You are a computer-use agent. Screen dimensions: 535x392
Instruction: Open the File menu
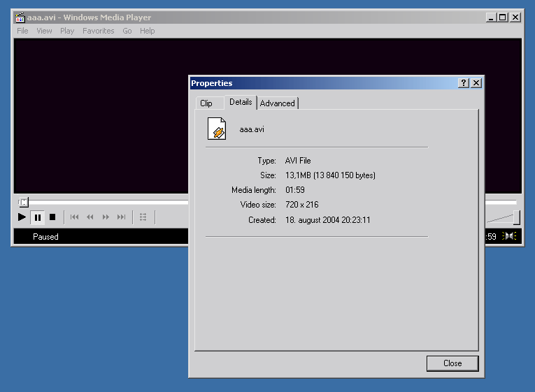[22, 31]
